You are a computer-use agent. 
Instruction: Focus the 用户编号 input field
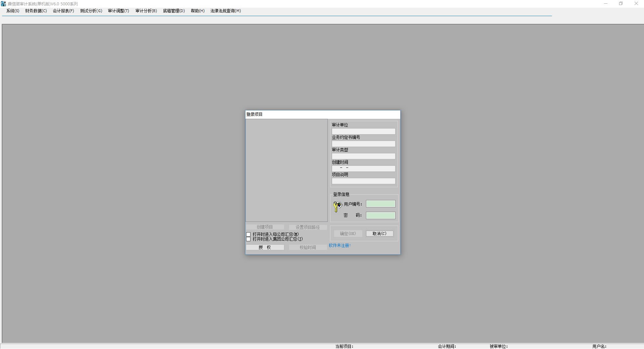pos(380,204)
